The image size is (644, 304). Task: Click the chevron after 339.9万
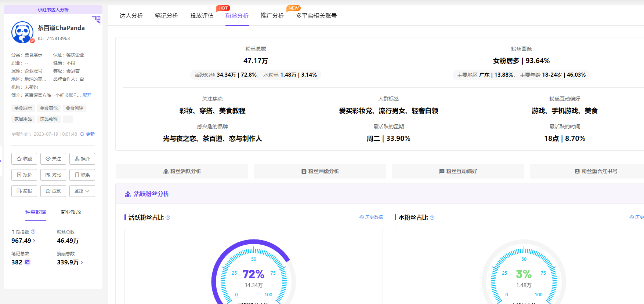[82, 263]
